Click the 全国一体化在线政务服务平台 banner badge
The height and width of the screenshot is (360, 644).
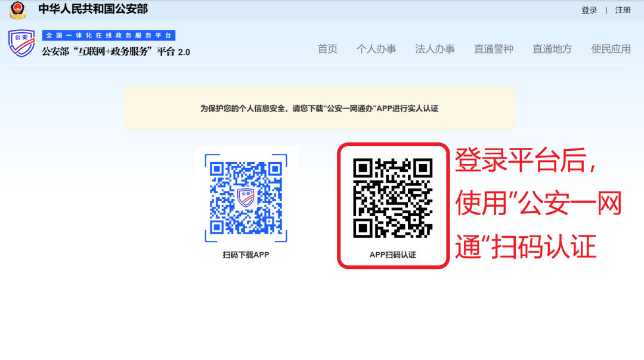pyautogui.click(x=110, y=35)
